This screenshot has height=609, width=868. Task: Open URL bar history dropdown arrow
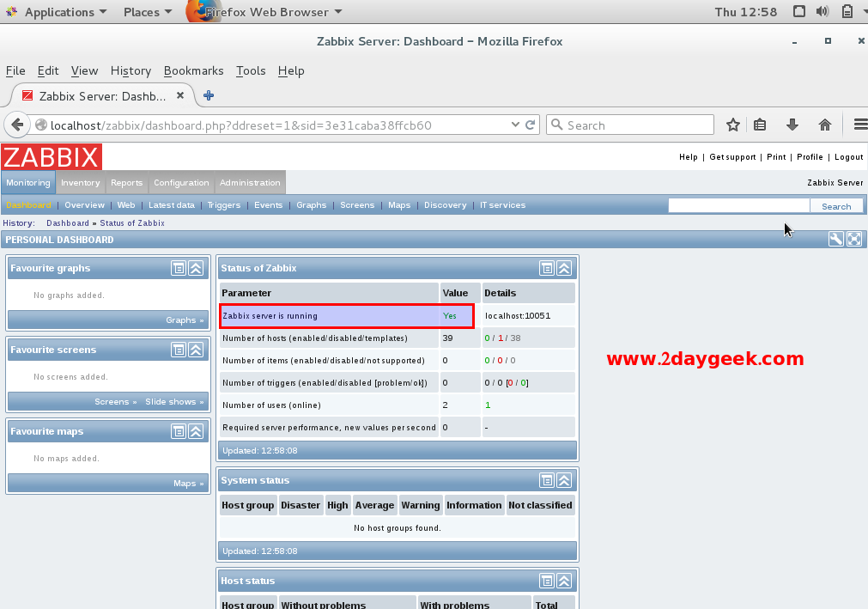pyautogui.click(x=515, y=125)
